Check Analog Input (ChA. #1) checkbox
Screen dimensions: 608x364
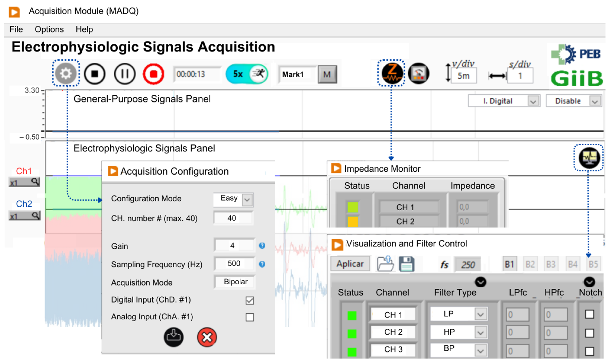(x=250, y=317)
